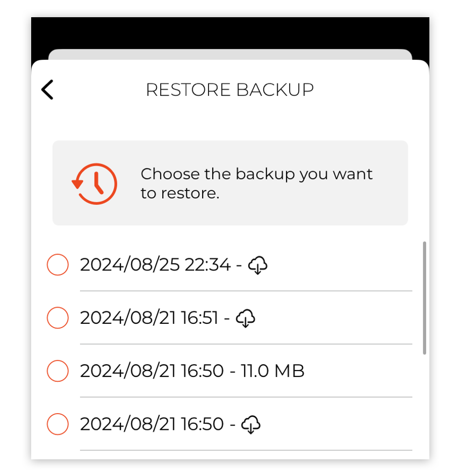Click the 11.0 MB size label
460x476 pixels.
[272, 371]
